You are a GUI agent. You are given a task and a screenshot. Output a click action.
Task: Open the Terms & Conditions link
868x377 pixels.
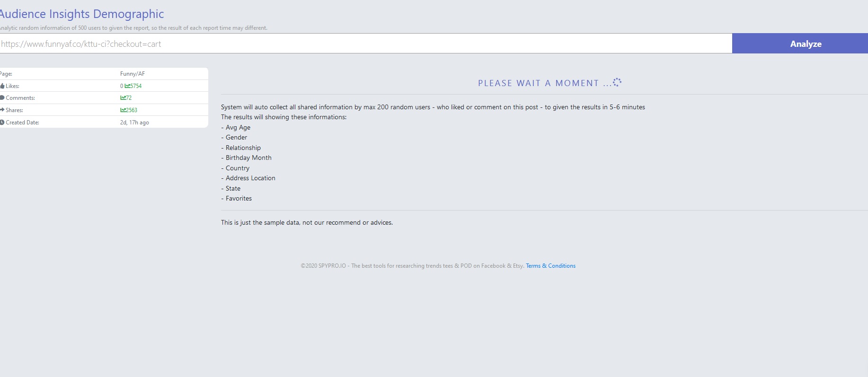click(550, 266)
